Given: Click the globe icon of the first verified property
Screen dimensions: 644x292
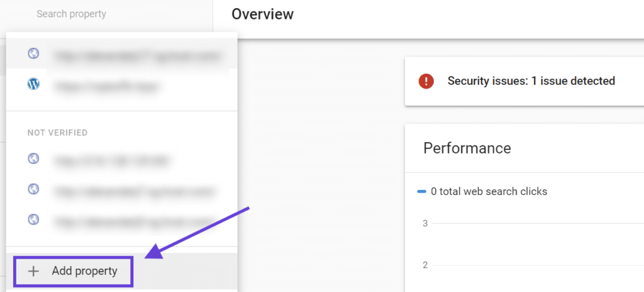Looking at the screenshot, I should tap(33, 54).
